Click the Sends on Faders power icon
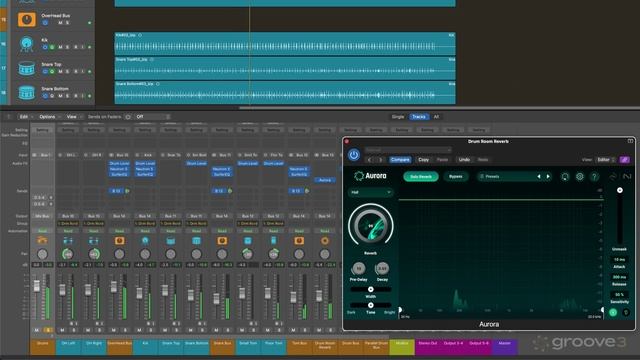This screenshot has height=360, width=640. [128, 117]
